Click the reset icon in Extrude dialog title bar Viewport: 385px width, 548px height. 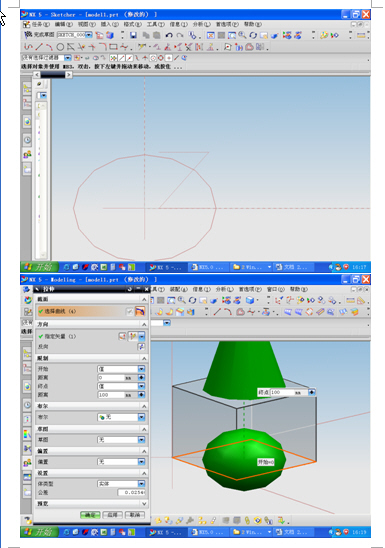tap(130, 289)
